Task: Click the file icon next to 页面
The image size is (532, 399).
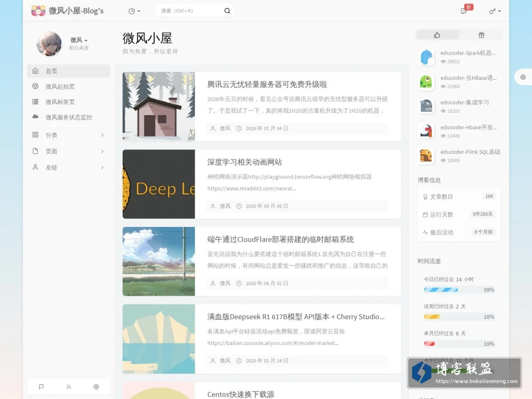Action: (35, 151)
